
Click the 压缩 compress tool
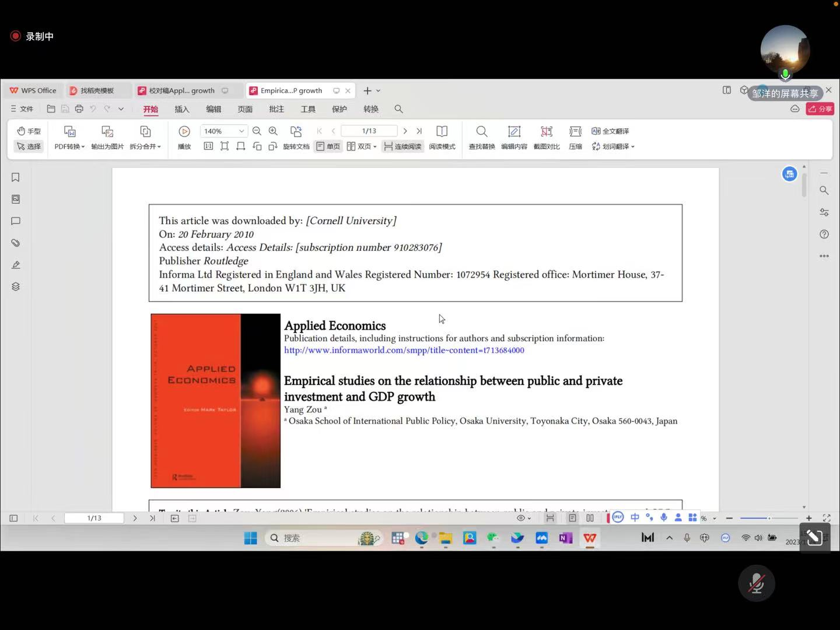(x=576, y=138)
